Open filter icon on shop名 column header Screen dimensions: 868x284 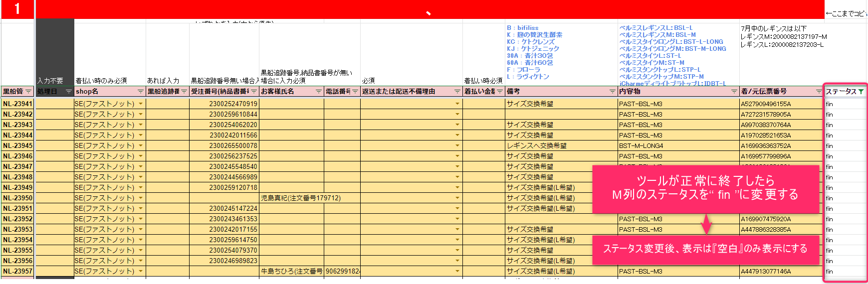pyautogui.click(x=141, y=91)
